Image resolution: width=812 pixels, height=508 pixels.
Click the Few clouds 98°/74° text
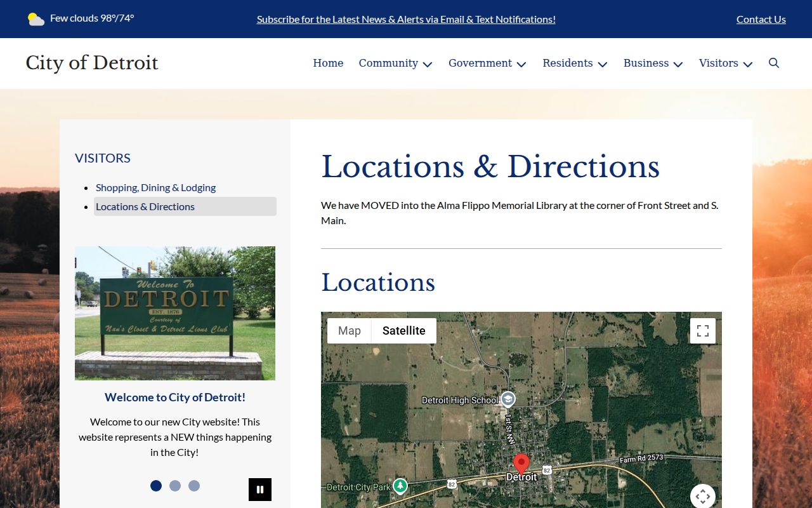[x=92, y=18]
